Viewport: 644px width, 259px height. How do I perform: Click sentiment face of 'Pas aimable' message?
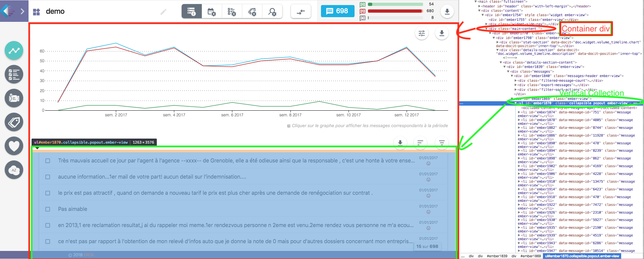point(428,212)
